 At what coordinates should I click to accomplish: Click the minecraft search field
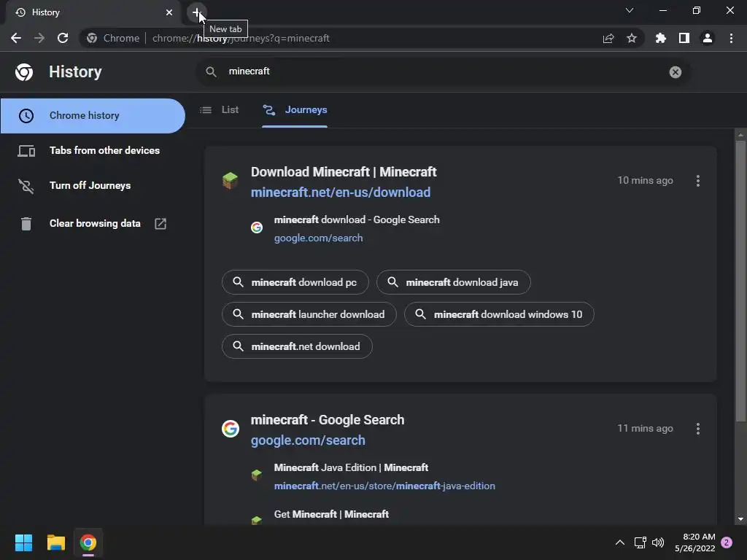[x=443, y=72]
